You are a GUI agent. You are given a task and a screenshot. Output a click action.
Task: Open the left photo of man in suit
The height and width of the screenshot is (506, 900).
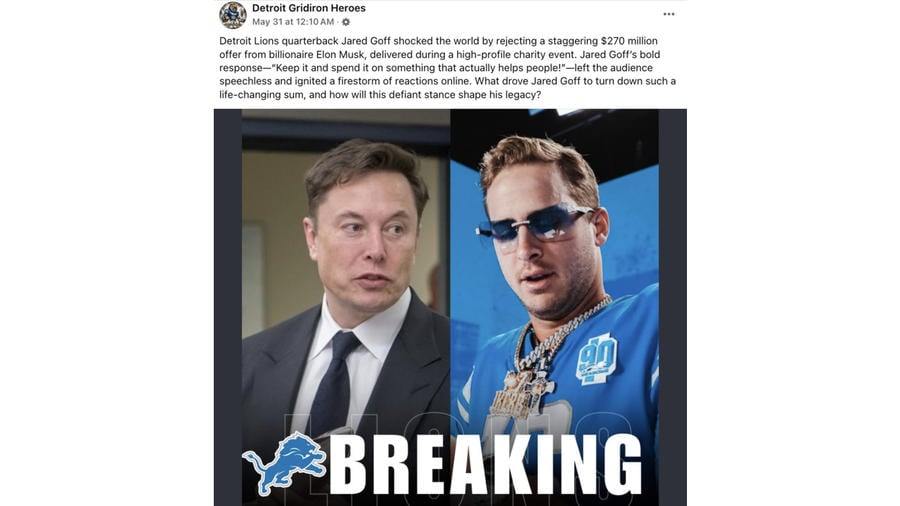pos(346,307)
